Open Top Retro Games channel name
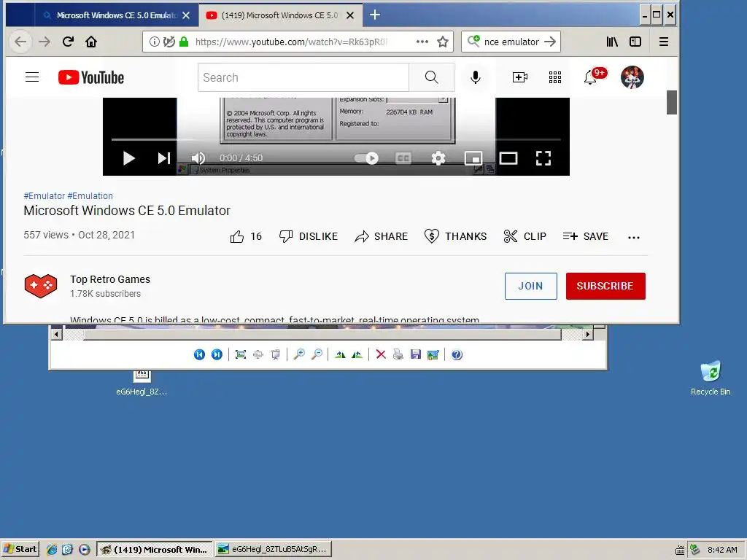The height and width of the screenshot is (560, 747). click(110, 279)
